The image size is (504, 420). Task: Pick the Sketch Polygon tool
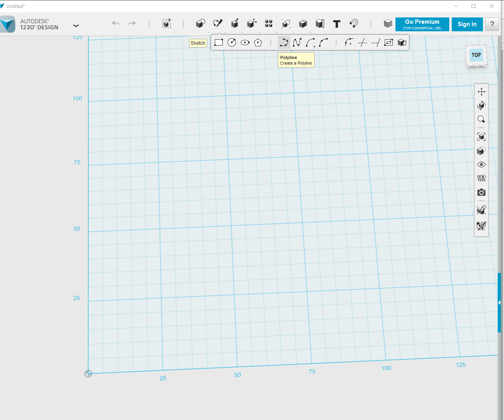click(258, 42)
